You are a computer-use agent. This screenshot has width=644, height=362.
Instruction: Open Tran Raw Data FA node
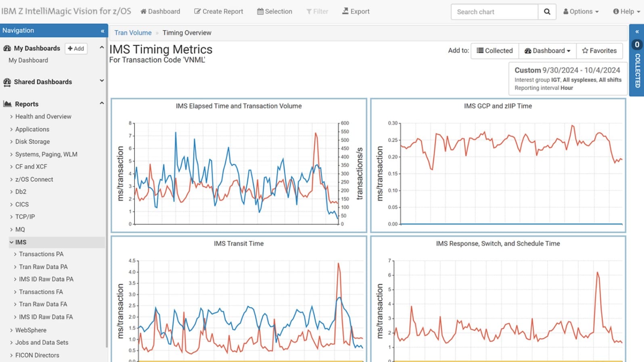(43, 304)
